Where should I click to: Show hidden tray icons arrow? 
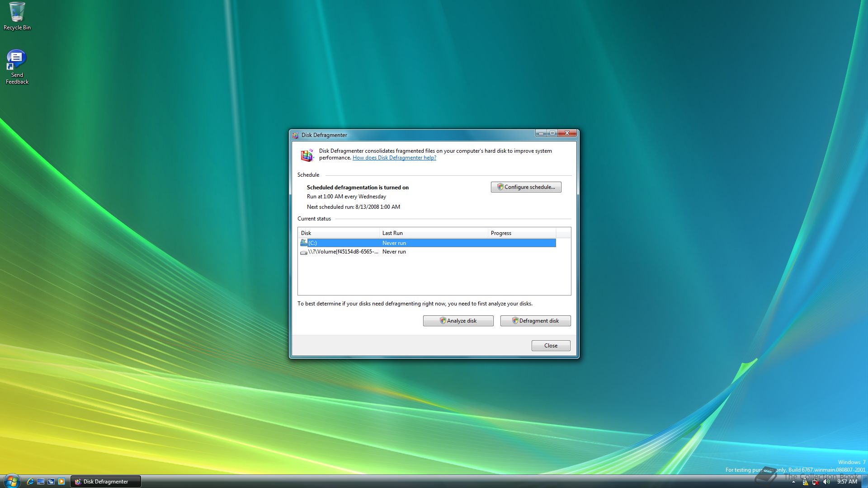click(793, 482)
